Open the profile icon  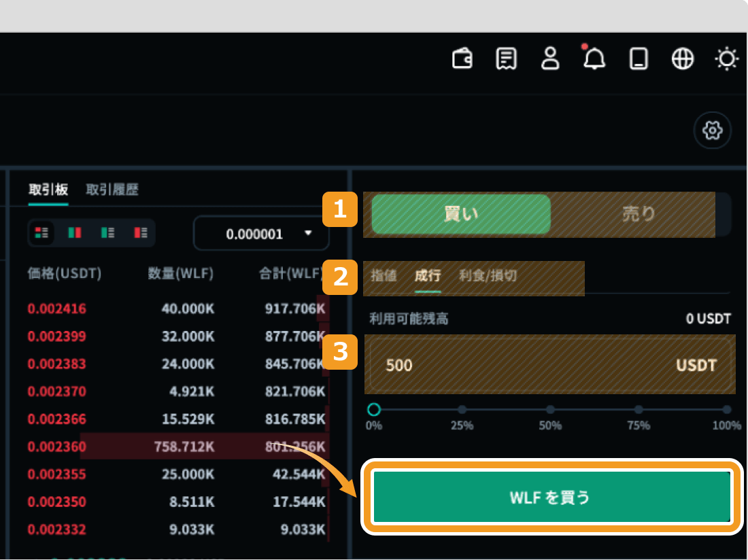[550, 58]
